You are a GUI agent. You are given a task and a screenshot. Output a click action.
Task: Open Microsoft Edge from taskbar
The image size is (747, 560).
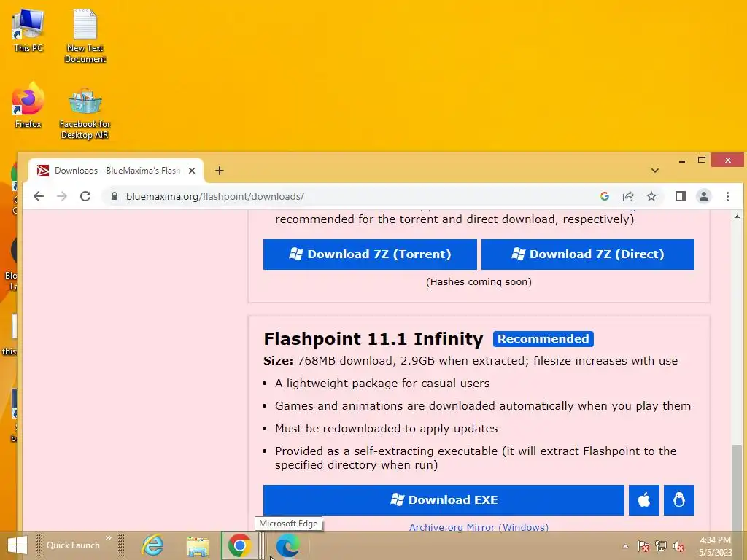287,545
